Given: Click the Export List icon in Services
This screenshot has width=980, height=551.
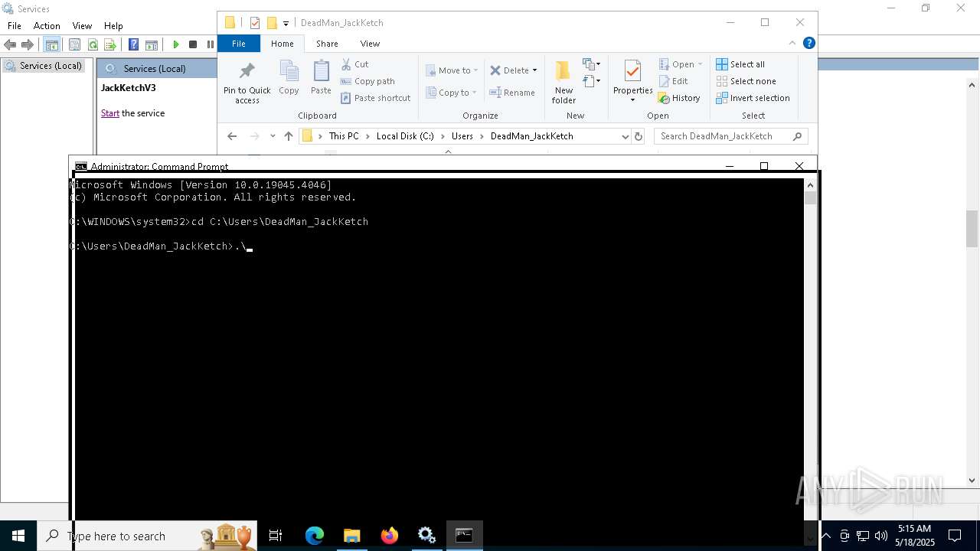Looking at the screenshot, I should click(110, 44).
